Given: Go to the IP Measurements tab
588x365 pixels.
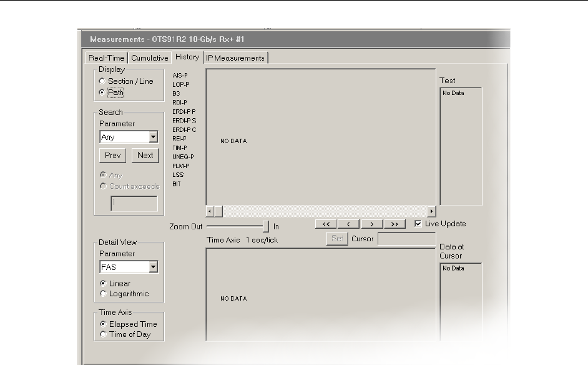Looking at the screenshot, I should tap(235, 58).
